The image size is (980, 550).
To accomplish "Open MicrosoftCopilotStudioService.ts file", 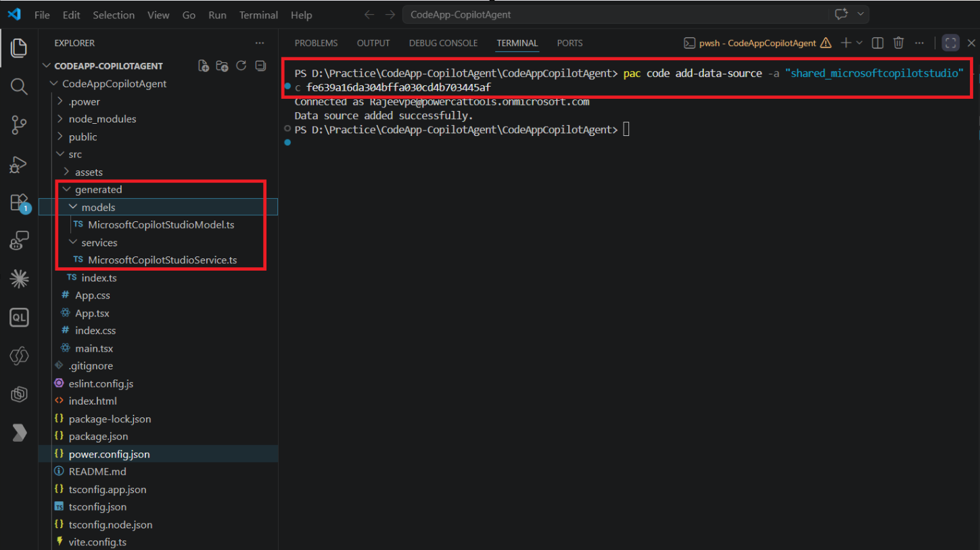I will pyautogui.click(x=162, y=260).
